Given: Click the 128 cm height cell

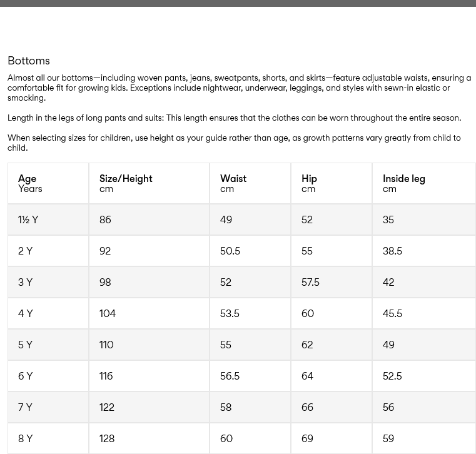Looking at the screenshot, I should tap(107, 438).
